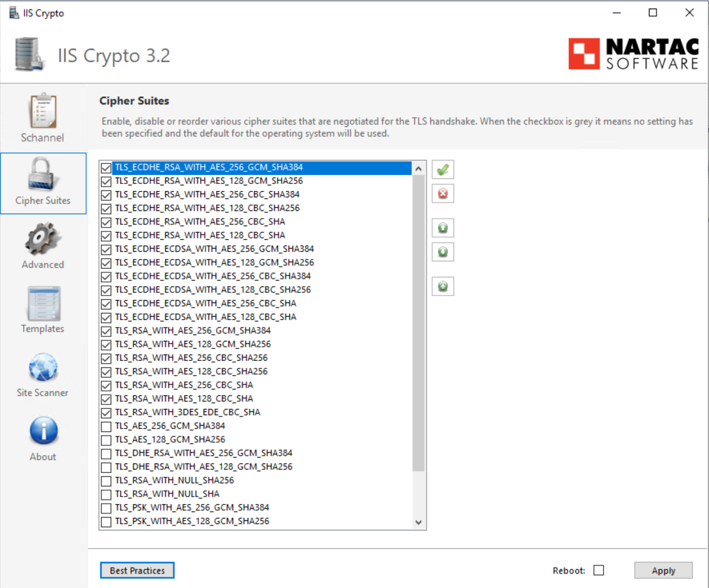Enable TLS_AES_128_GCM_SHA256 checkbox
This screenshot has height=588, width=709.
[106, 440]
